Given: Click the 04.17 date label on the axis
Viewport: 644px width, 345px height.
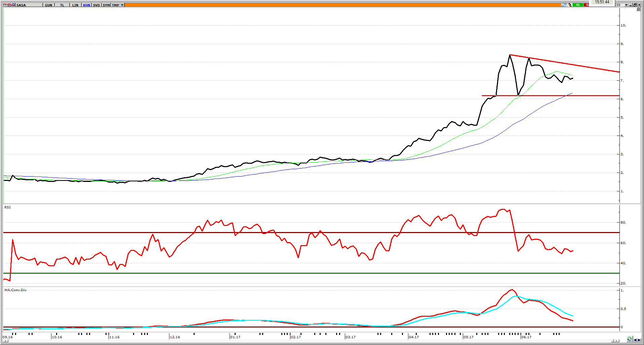Looking at the screenshot, I should click(x=414, y=337).
